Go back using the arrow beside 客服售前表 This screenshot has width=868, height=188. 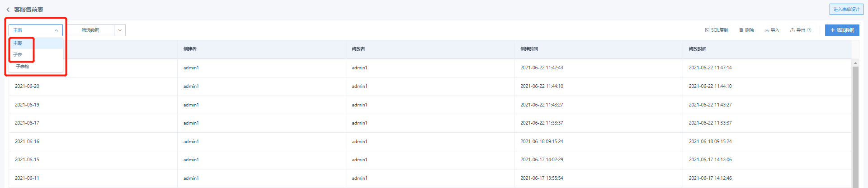point(8,10)
